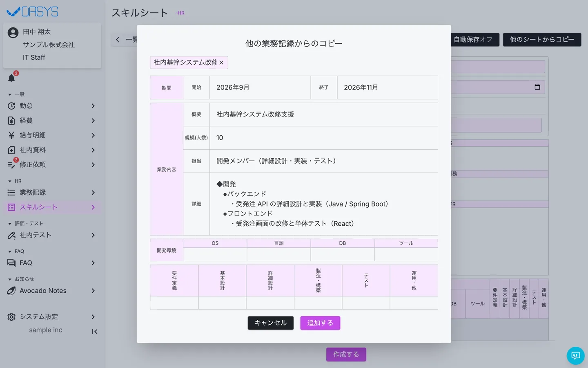Open the calendar date picker icon
The height and width of the screenshot is (368, 588).
[537, 87]
